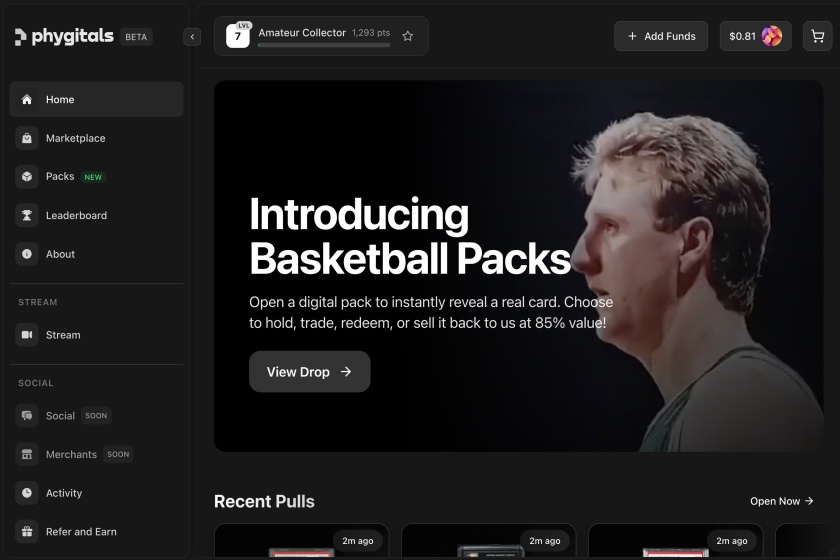The width and height of the screenshot is (840, 560).
Task: Click the View Drop button
Action: pyautogui.click(x=309, y=372)
